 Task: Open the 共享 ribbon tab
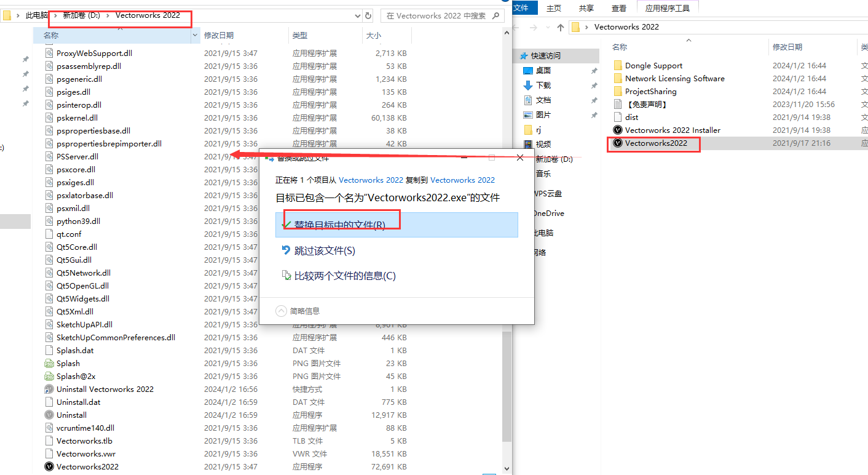586,8
